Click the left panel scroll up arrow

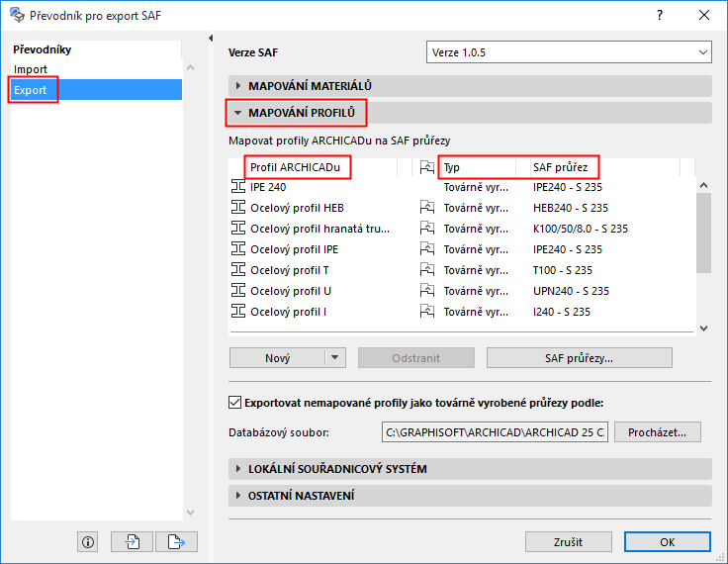click(x=190, y=68)
